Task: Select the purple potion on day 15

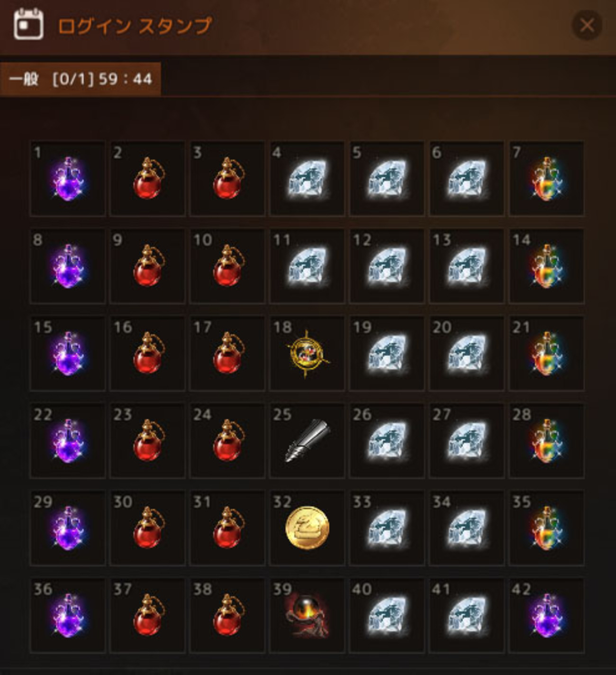Action: click(68, 354)
